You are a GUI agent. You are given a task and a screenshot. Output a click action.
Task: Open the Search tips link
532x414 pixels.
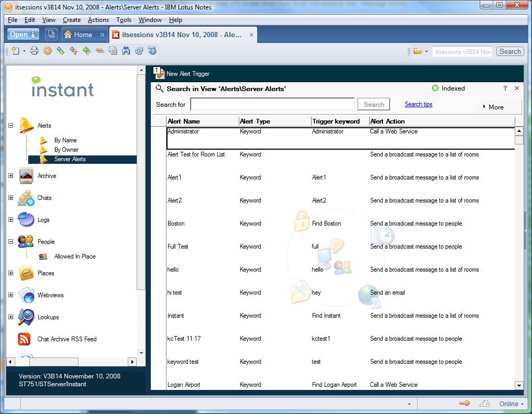pos(418,104)
